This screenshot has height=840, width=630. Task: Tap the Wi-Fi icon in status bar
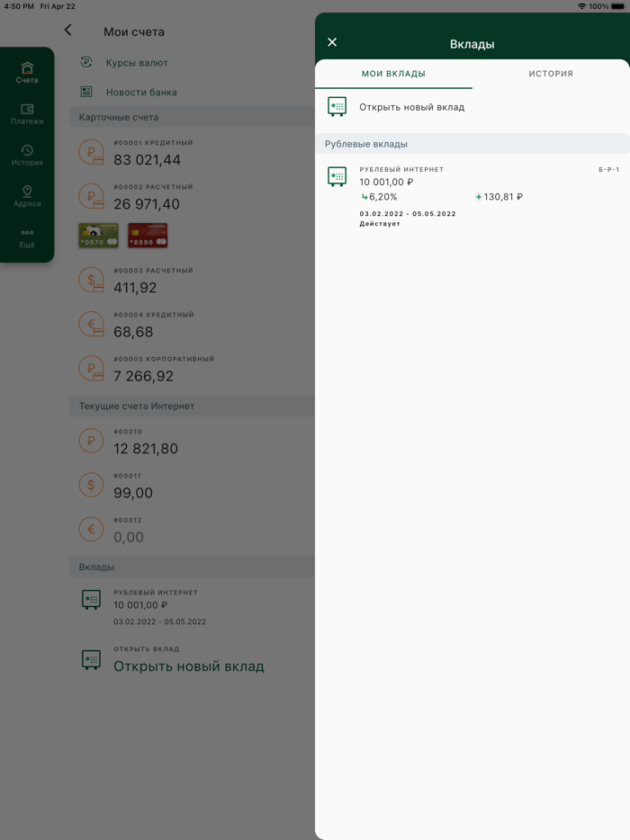click(581, 6)
